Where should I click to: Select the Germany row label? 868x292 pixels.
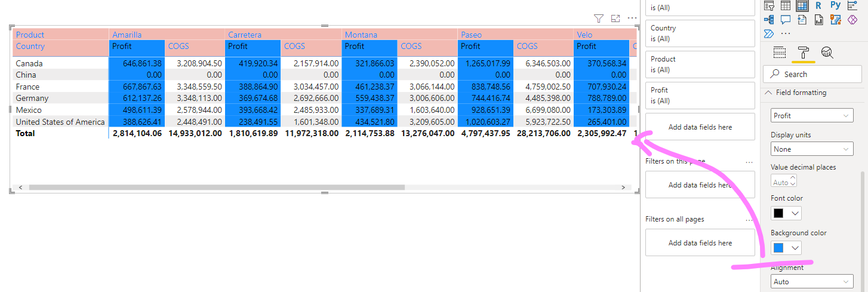click(x=32, y=98)
